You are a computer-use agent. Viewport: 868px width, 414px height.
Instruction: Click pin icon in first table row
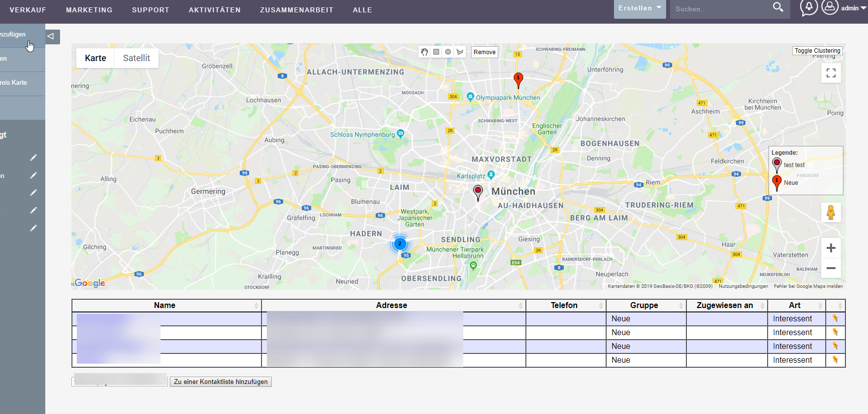(835, 318)
